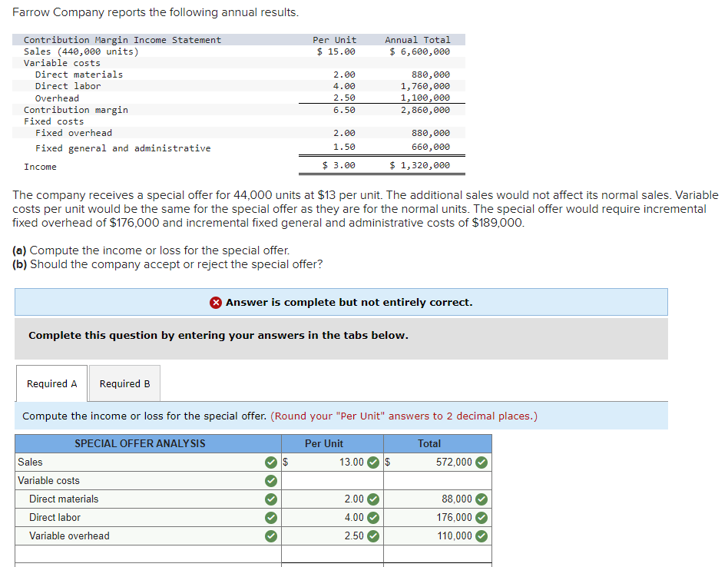Click checkmark next to 110,000 total
This screenshot has height=567, width=728.
481,536
